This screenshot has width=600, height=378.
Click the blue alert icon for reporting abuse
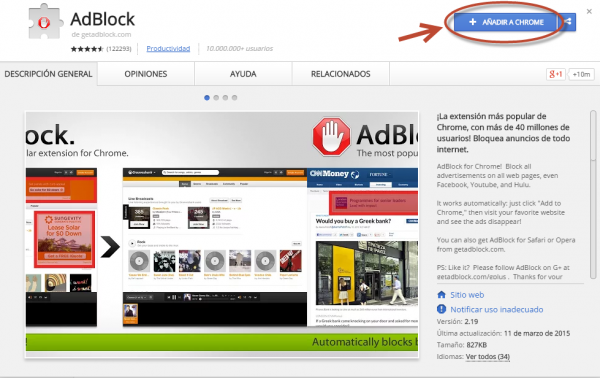coord(442,309)
